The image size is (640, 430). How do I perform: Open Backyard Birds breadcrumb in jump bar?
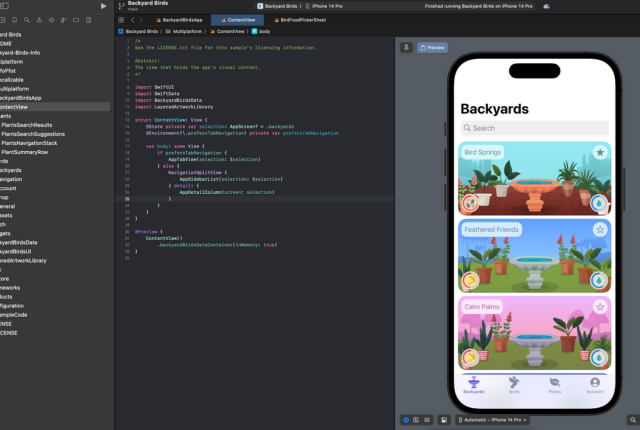[138, 31]
